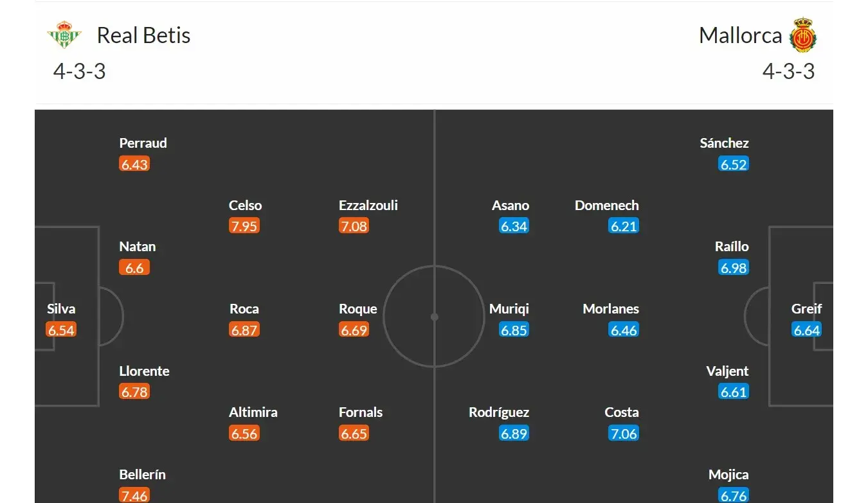Screen dimensions: 868x503
Task: Select player Perraud in the lineup
Action: coord(143,143)
